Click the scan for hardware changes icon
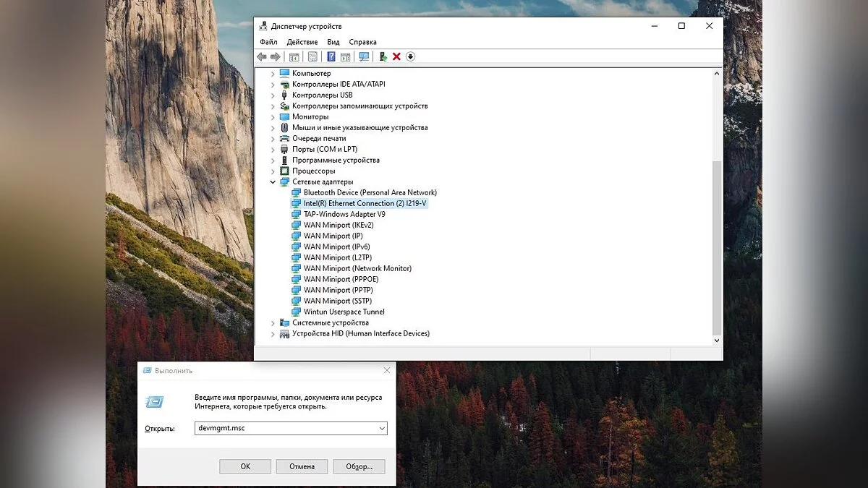This screenshot has height=488, width=868. coord(364,56)
